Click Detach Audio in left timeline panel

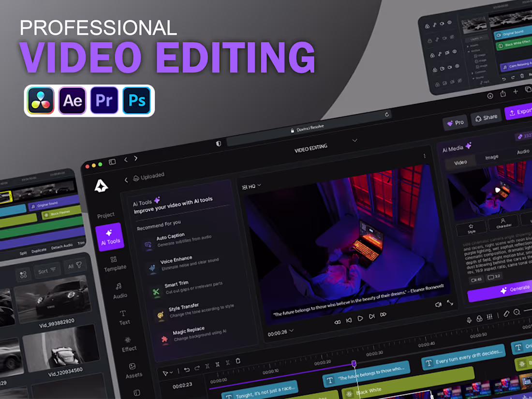[x=62, y=247]
